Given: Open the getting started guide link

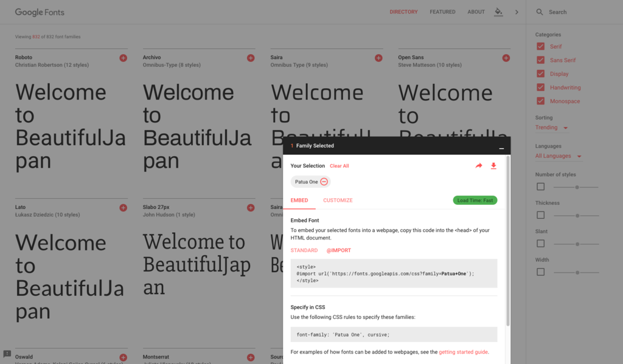Looking at the screenshot, I should point(463,352).
